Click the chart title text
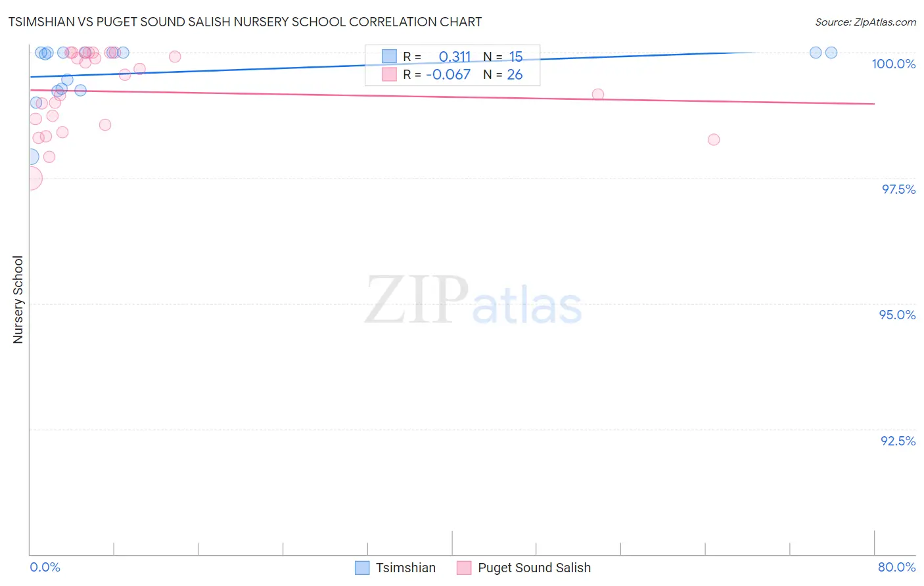Screen dimensions: 924x586 click(x=244, y=22)
